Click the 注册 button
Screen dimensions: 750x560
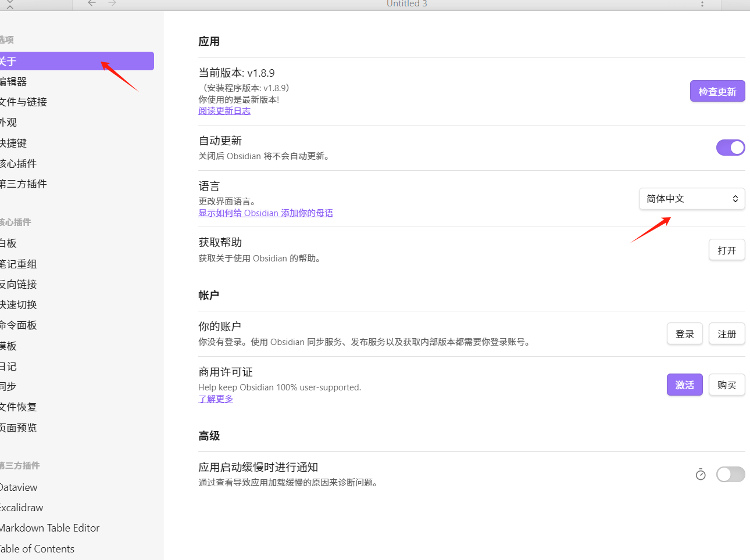(x=727, y=333)
